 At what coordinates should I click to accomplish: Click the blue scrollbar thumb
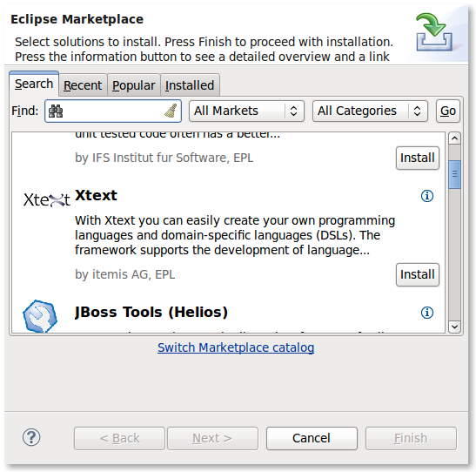(454, 174)
